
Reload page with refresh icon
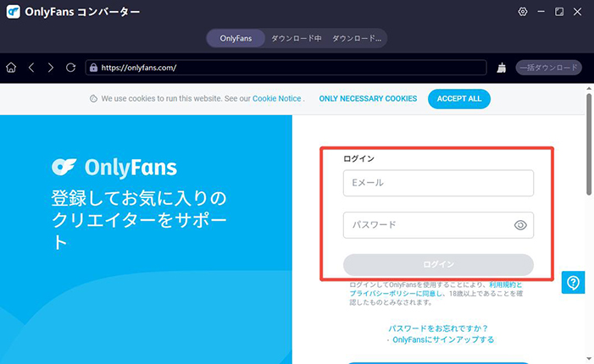tap(70, 68)
